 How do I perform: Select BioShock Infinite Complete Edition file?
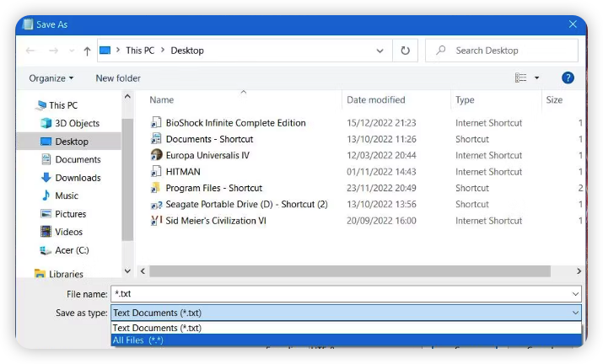click(x=236, y=123)
